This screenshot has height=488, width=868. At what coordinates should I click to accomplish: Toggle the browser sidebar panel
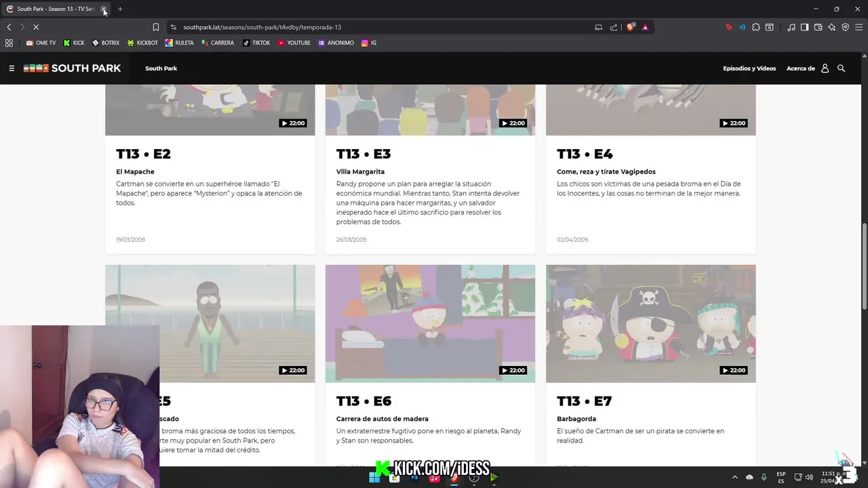(x=804, y=27)
